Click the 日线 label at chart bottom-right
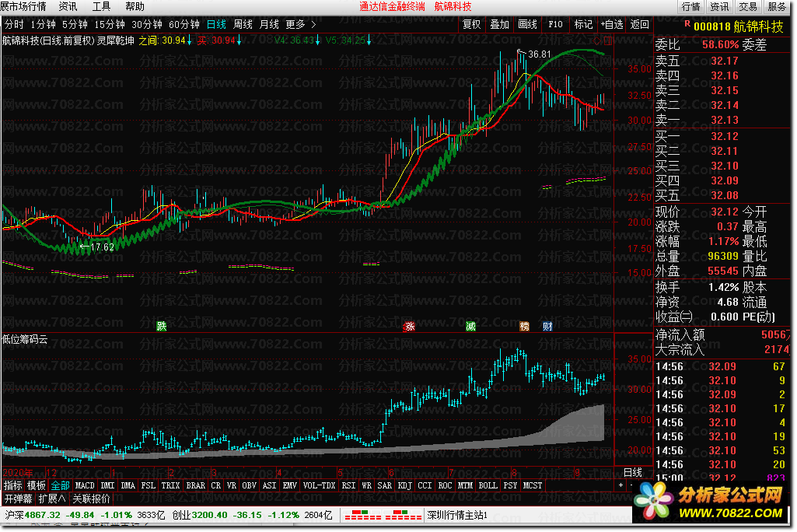The image size is (797, 532). [633, 472]
